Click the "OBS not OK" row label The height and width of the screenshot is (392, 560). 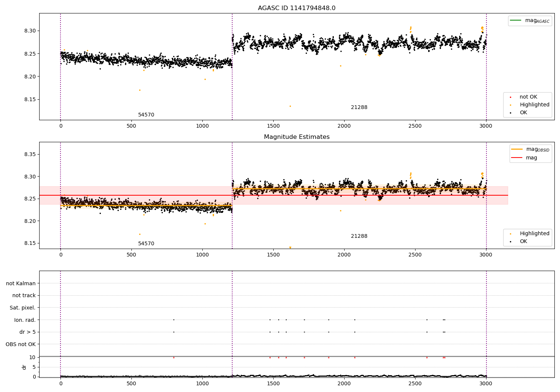pos(21,344)
